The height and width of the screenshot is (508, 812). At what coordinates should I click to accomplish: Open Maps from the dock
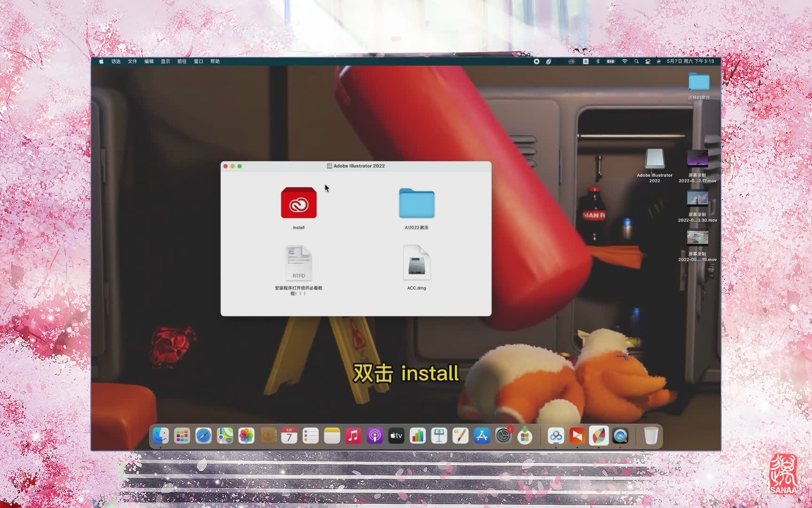click(x=225, y=436)
